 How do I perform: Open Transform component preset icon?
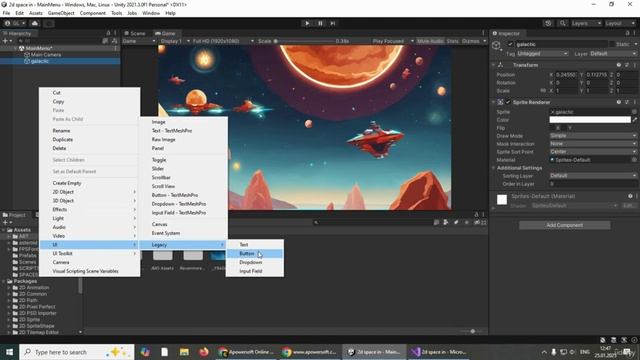click(x=627, y=65)
